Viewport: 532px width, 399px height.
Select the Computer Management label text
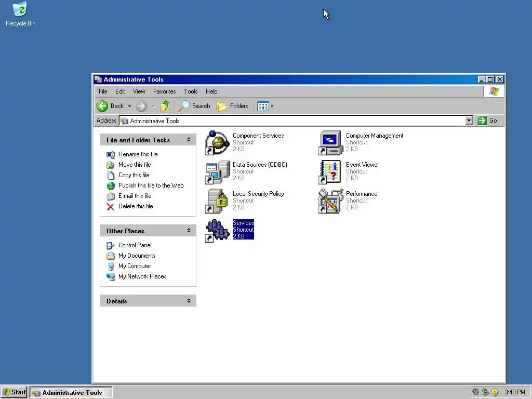coord(375,136)
